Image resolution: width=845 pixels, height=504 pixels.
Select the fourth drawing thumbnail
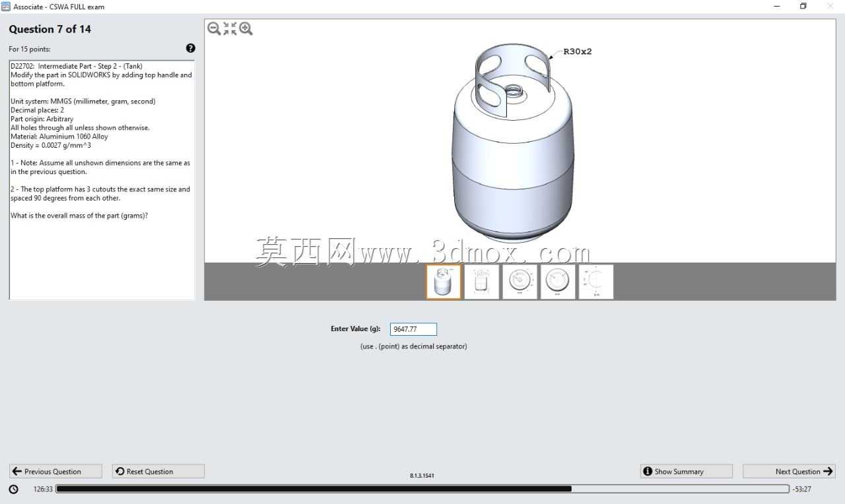[x=558, y=282]
